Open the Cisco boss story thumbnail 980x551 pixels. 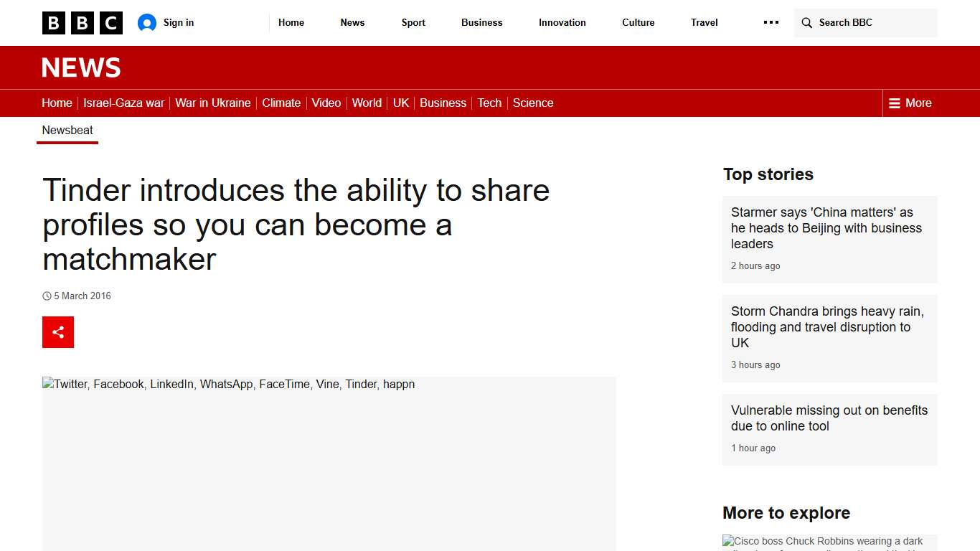[x=822, y=543]
